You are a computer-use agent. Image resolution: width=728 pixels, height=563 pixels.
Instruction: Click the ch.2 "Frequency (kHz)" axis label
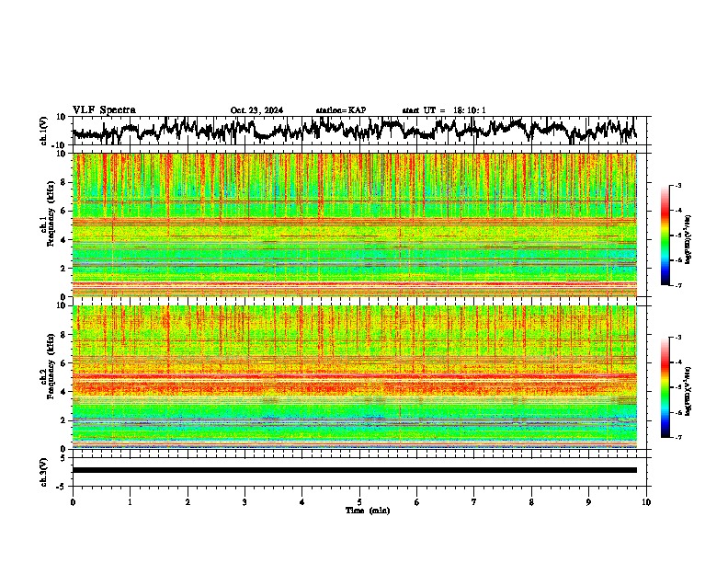50,365
